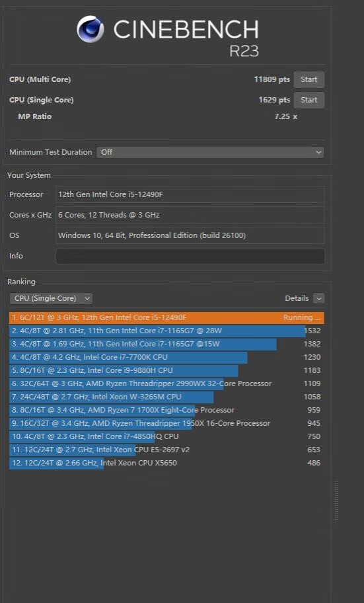Image resolution: width=364 pixels, height=603 pixels.
Task: Select the i7-1165G7 @15W ranking row
Action: point(166,344)
